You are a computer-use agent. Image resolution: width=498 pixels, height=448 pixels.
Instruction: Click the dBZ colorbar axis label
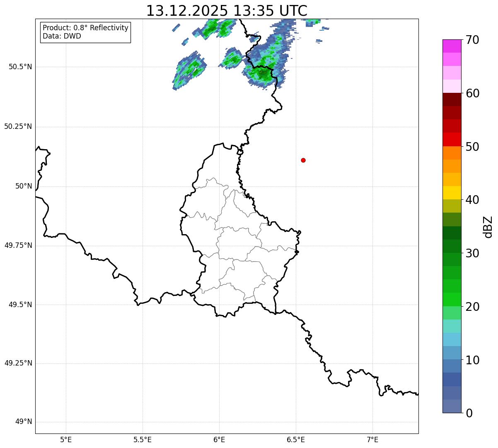pos(488,226)
